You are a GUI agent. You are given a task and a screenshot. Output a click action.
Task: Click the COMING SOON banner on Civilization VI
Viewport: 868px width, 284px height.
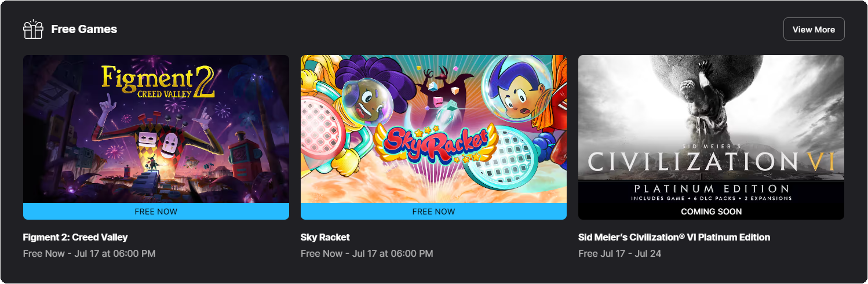(711, 212)
